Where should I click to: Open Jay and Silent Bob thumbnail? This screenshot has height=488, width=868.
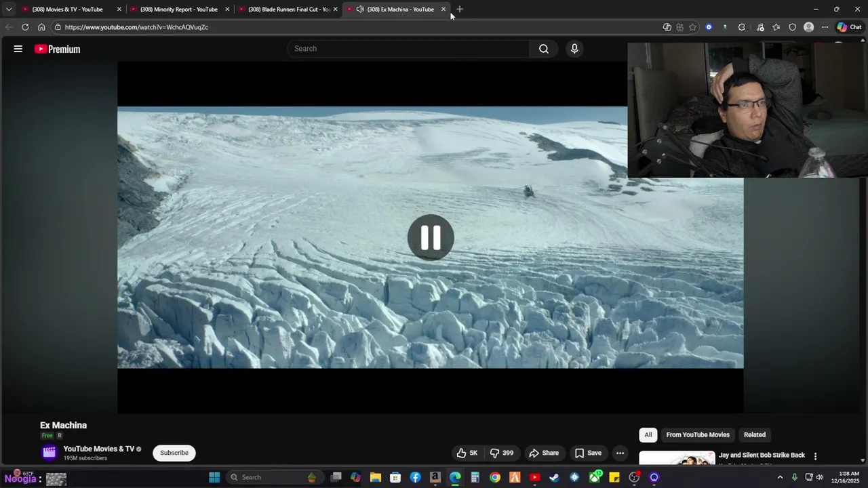tap(677, 458)
